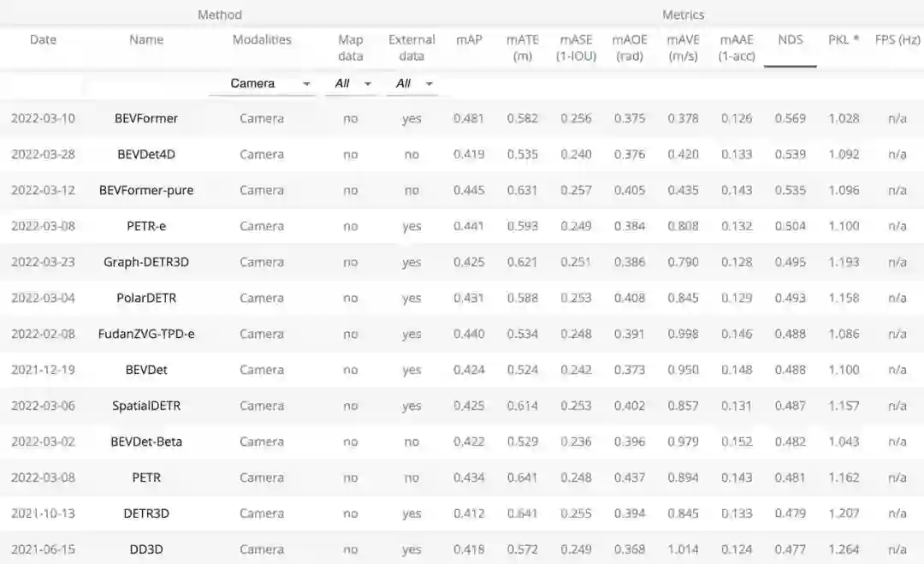Sort by mAOE (rad) column header

pos(630,48)
